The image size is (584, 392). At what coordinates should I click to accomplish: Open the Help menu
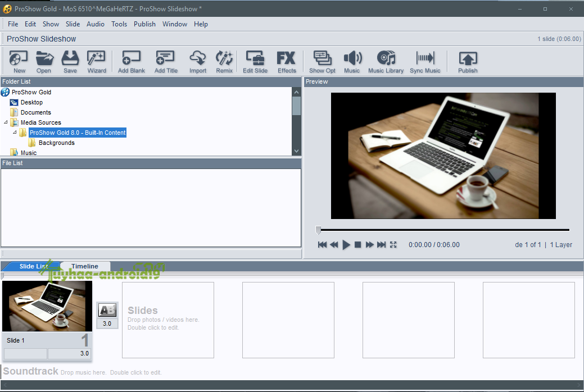tap(201, 24)
